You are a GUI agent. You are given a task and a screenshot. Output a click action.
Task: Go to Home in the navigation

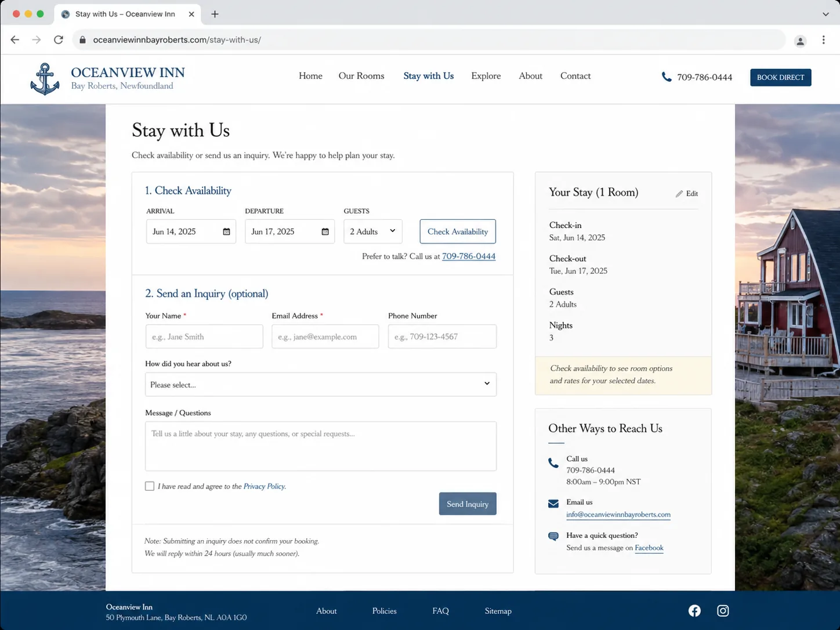[x=310, y=76]
